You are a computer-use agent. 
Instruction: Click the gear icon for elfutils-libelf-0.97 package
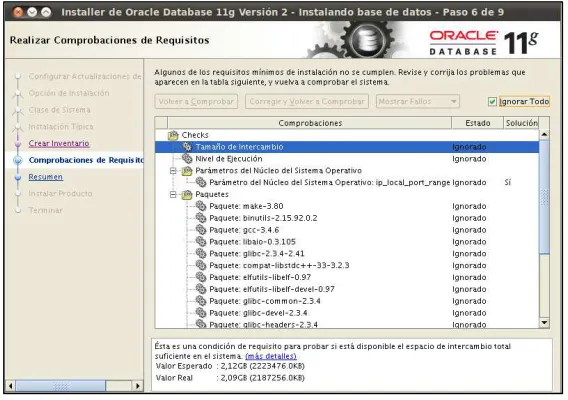click(x=201, y=277)
